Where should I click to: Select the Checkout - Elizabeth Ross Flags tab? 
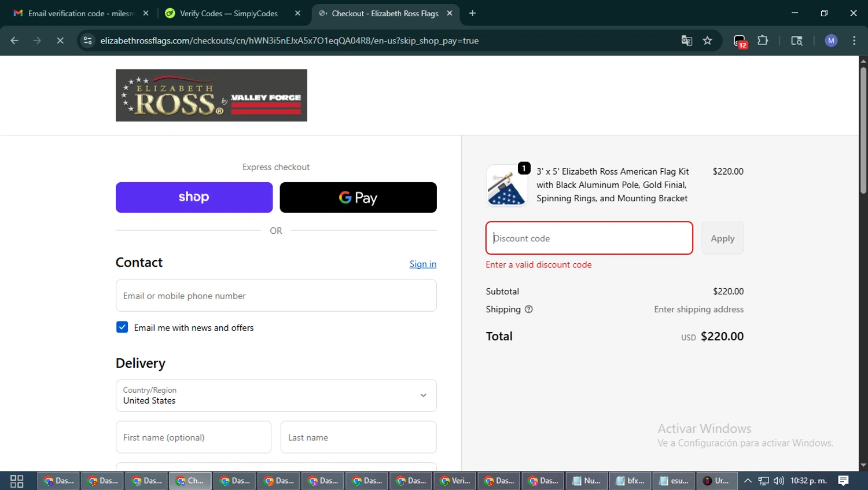(x=385, y=13)
